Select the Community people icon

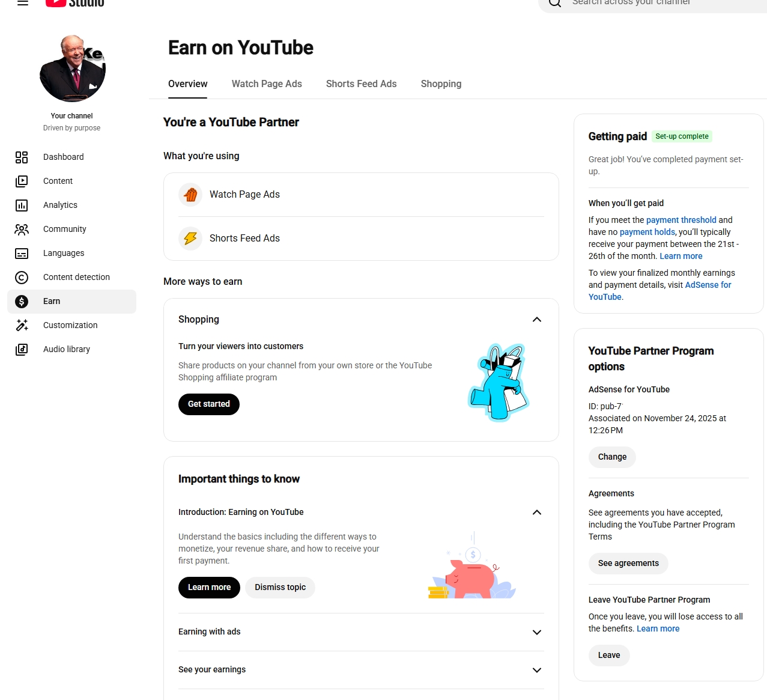point(22,229)
